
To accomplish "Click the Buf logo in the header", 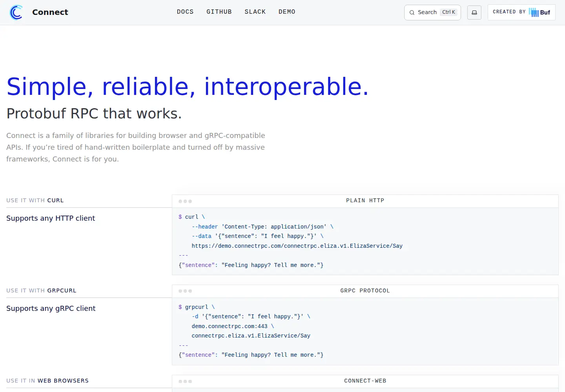I will 539,12.
